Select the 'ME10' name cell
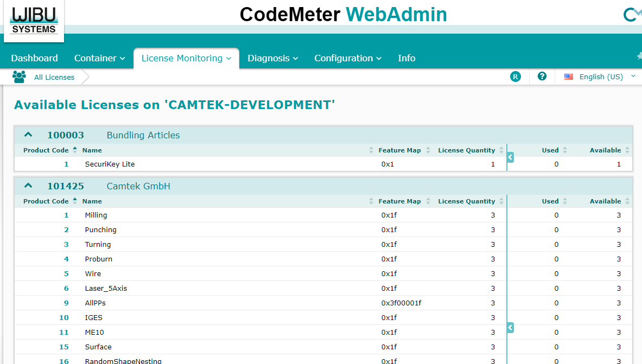642x364 pixels. point(94,332)
